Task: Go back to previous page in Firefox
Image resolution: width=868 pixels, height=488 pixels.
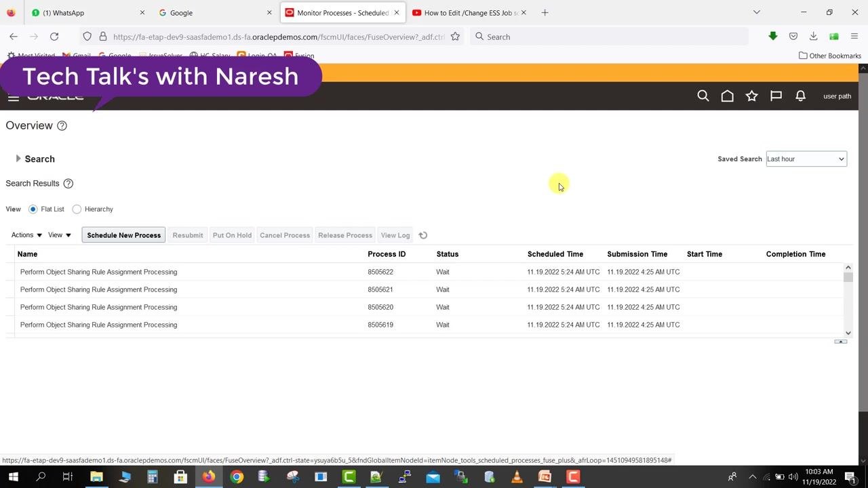Action: (14, 37)
